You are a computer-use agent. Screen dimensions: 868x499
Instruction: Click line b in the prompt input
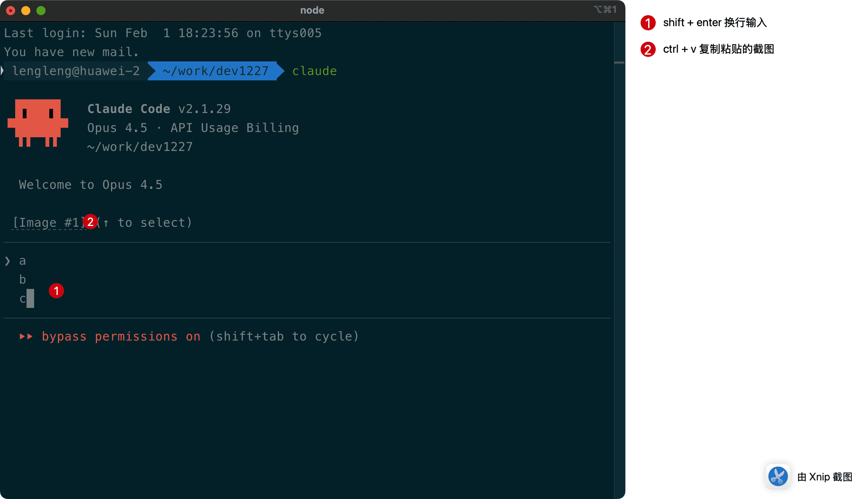pyautogui.click(x=23, y=280)
